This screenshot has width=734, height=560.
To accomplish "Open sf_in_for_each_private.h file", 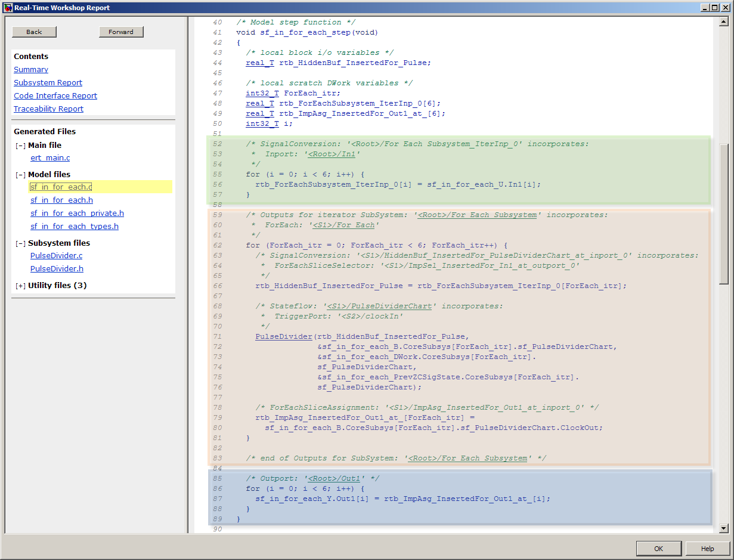I will click(x=77, y=214).
